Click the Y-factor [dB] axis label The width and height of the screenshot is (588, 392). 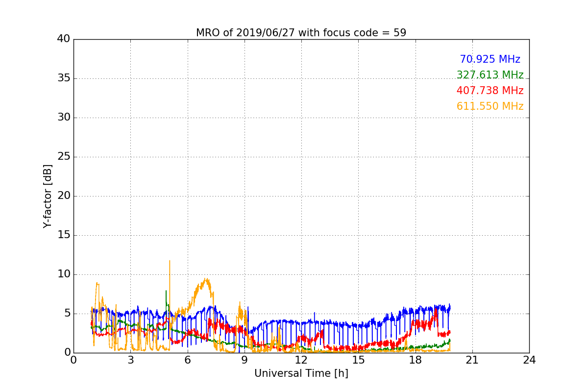point(47,196)
